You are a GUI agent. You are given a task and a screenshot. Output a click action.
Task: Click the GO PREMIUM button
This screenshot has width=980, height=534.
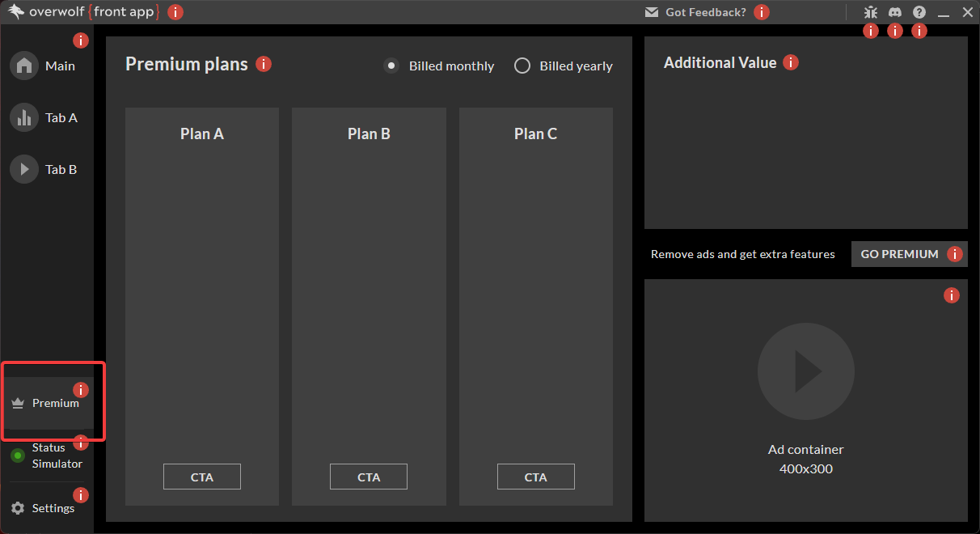click(910, 254)
